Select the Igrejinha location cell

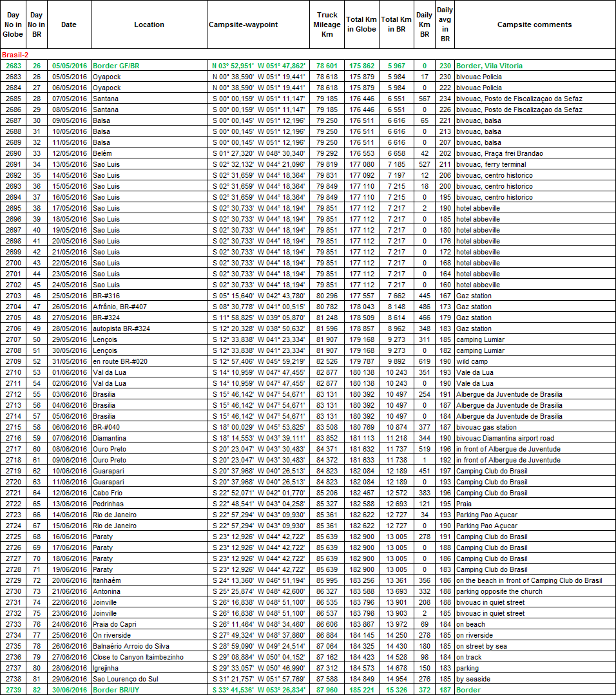point(107,668)
